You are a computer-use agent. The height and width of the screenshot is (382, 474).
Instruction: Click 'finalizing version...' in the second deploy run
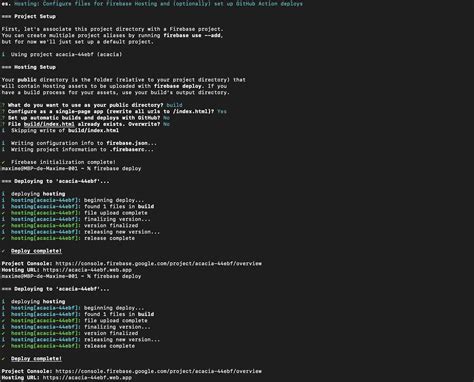(117, 327)
